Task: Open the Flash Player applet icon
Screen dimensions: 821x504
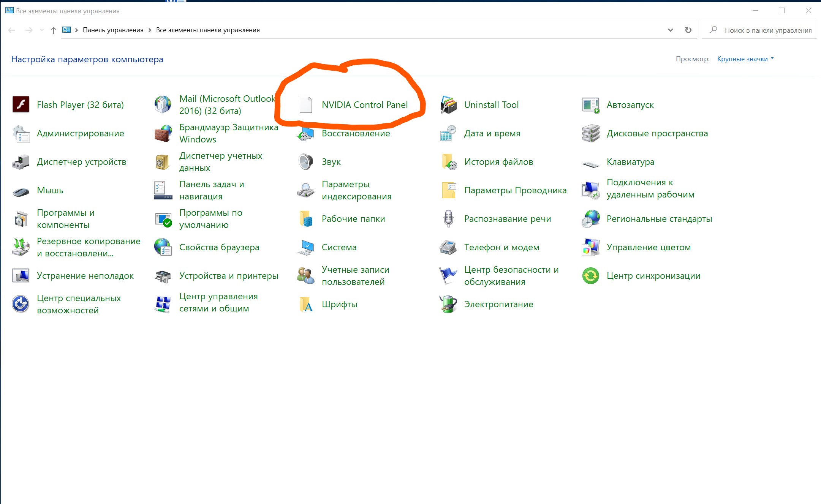Action: click(x=21, y=104)
